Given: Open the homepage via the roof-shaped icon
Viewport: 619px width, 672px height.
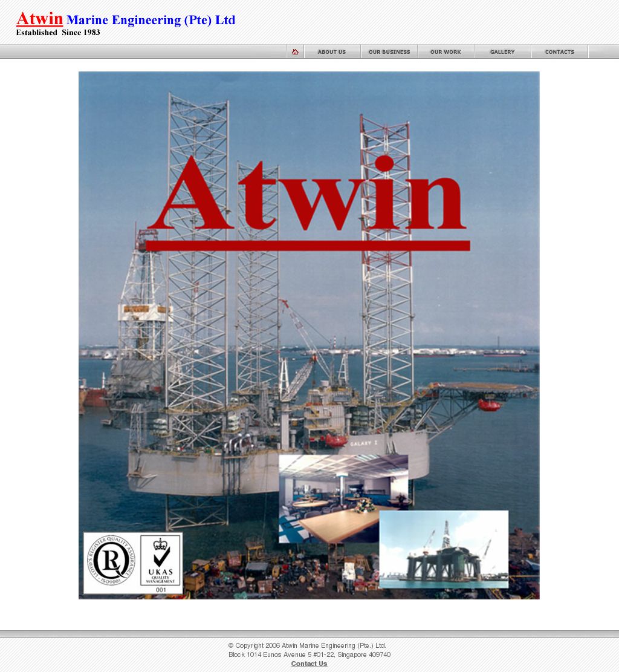Looking at the screenshot, I should pyautogui.click(x=295, y=51).
